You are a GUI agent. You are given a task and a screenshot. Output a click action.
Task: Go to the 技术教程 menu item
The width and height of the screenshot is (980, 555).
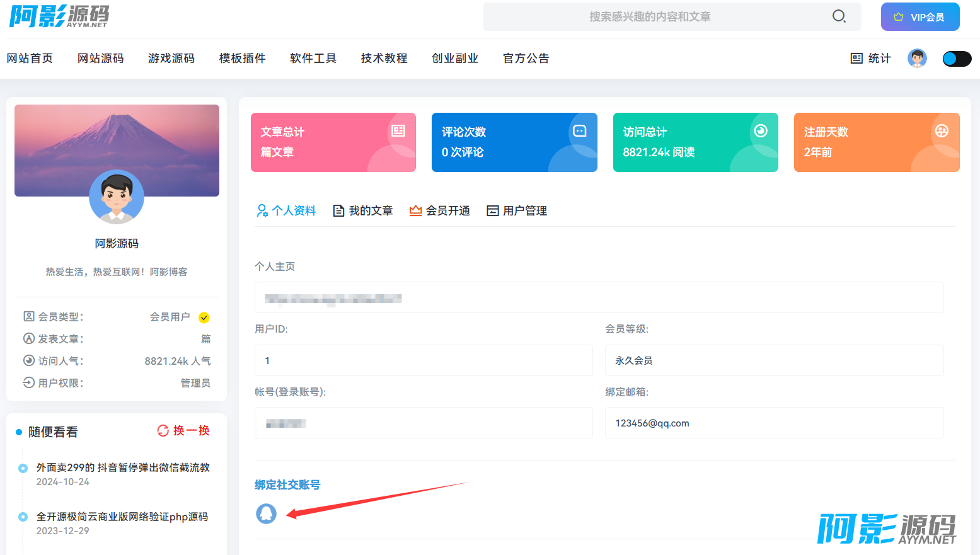coord(384,59)
